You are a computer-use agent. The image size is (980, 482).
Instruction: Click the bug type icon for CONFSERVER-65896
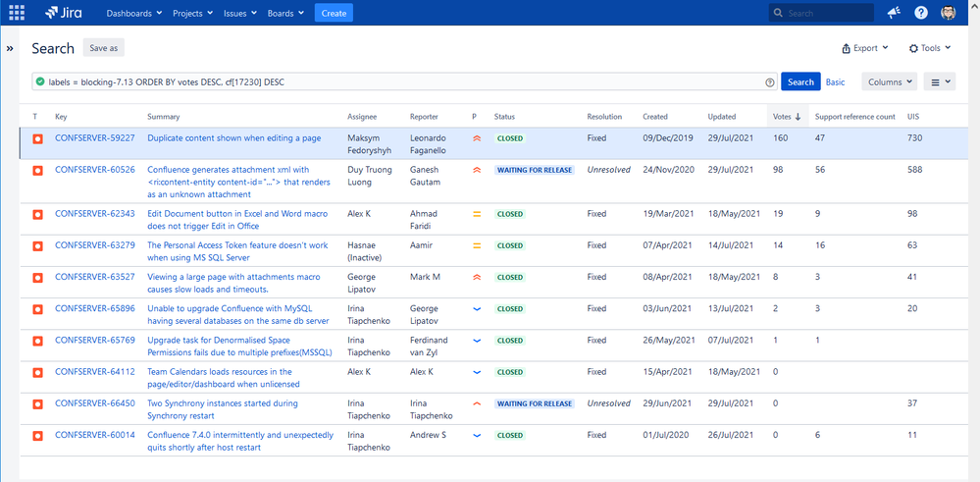[37, 309]
